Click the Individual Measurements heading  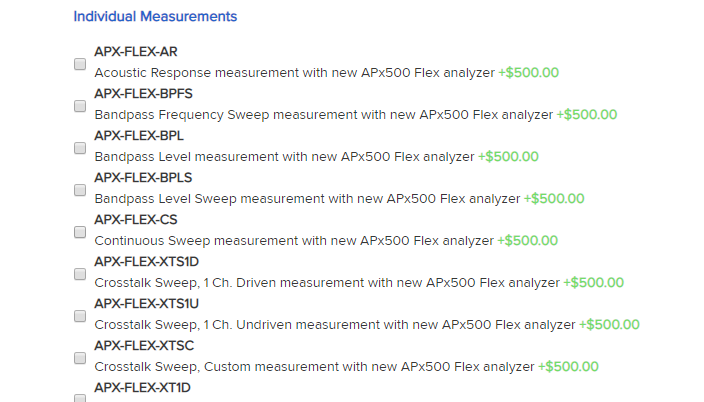tap(155, 17)
